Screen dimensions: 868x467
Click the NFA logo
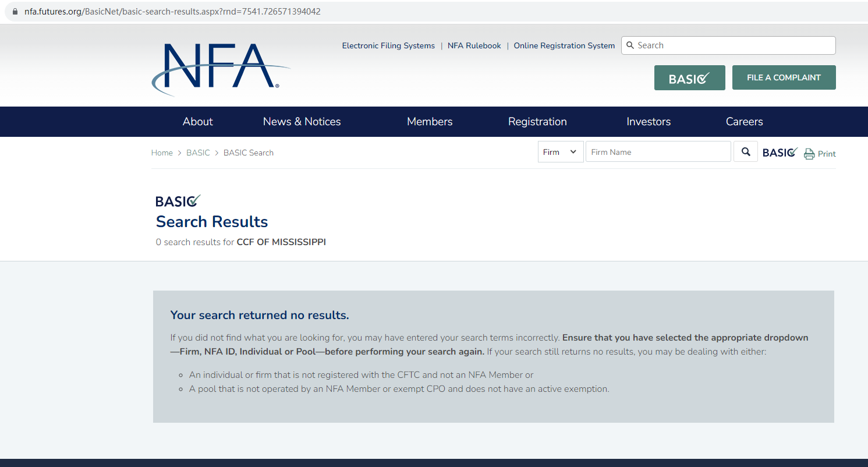click(x=221, y=69)
